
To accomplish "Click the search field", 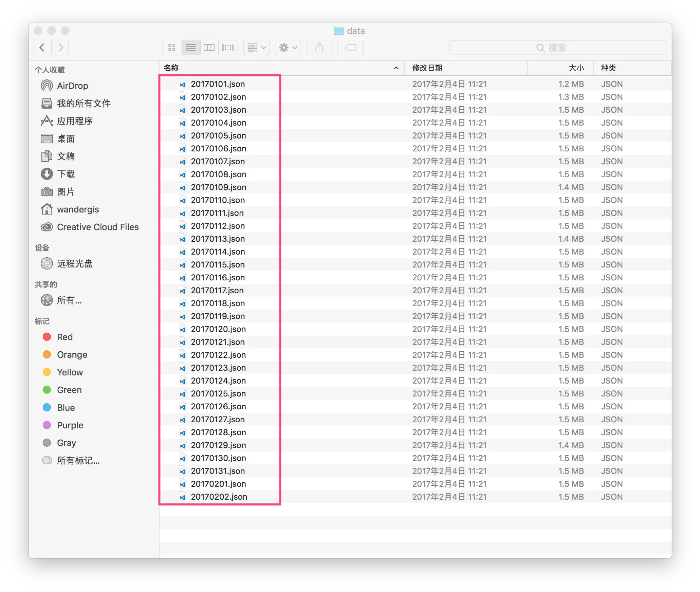I will (x=557, y=48).
